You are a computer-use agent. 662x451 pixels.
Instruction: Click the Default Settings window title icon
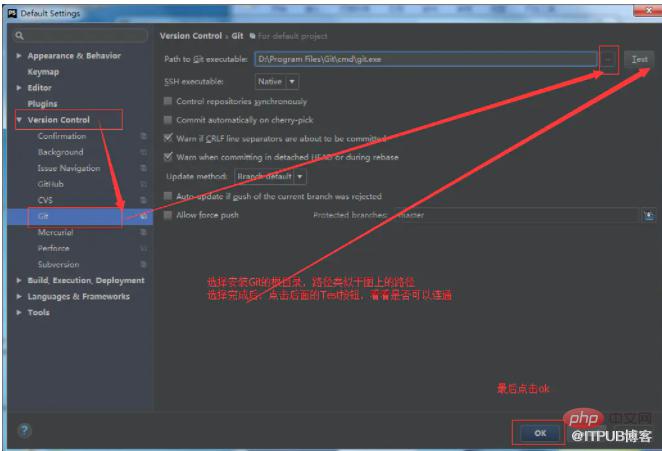(x=13, y=14)
